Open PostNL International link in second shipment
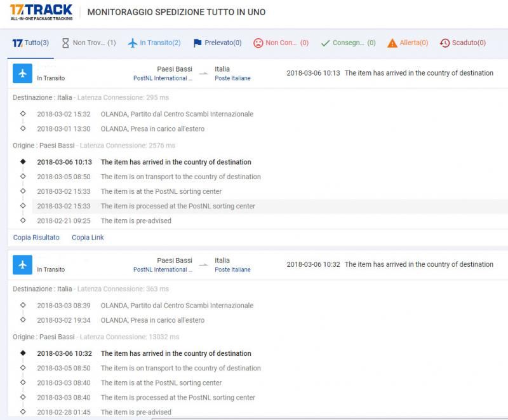 (x=163, y=269)
